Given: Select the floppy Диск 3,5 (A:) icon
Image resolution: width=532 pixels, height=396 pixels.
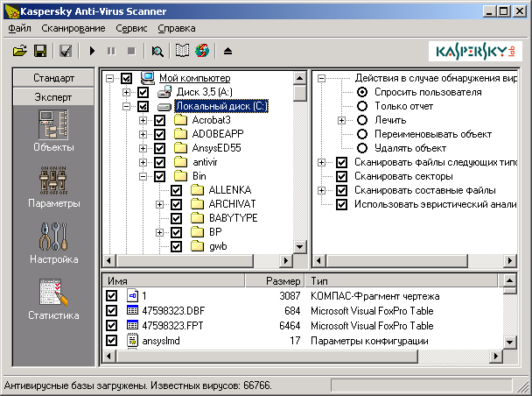Looking at the screenshot, I should 164,92.
